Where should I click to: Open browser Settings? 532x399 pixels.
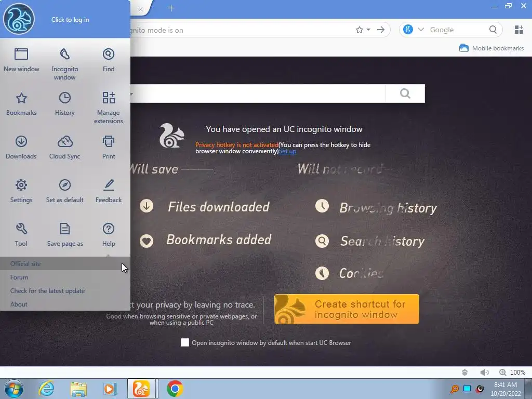(21, 191)
